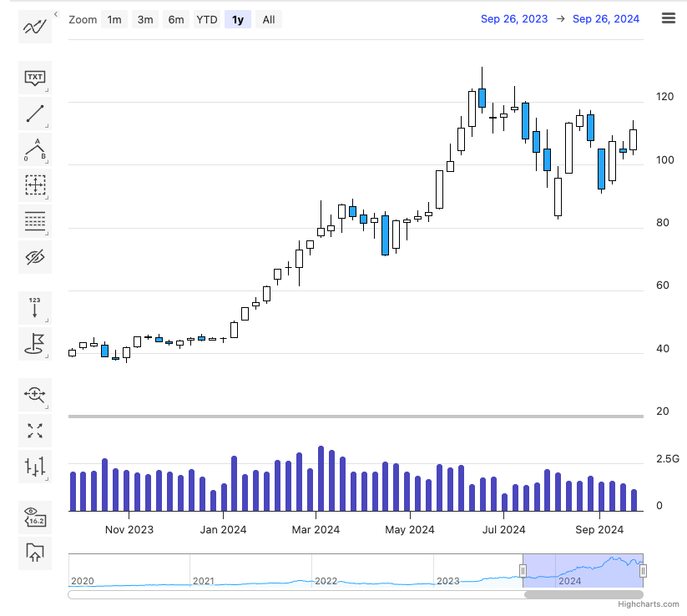
Task: Expand TXT label tool submenu arrow
Action: pyautogui.click(x=47, y=90)
